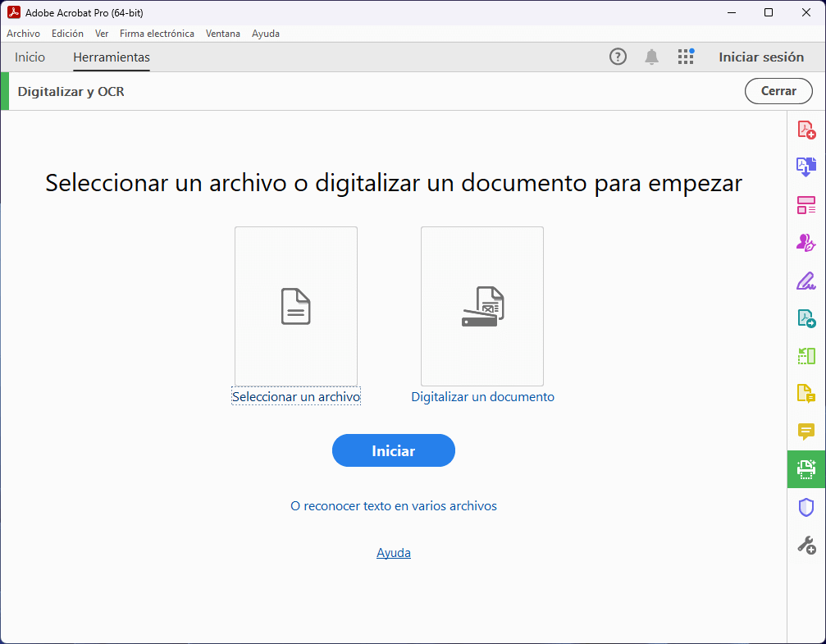Open the Edición menu
Viewport: 826px width, 644px height.
pos(67,33)
